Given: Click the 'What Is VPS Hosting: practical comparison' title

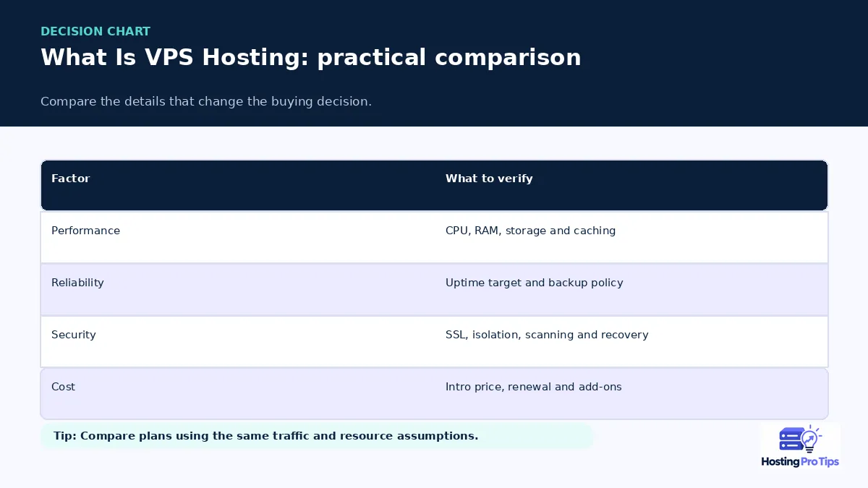Looking at the screenshot, I should [x=311, y=58].
